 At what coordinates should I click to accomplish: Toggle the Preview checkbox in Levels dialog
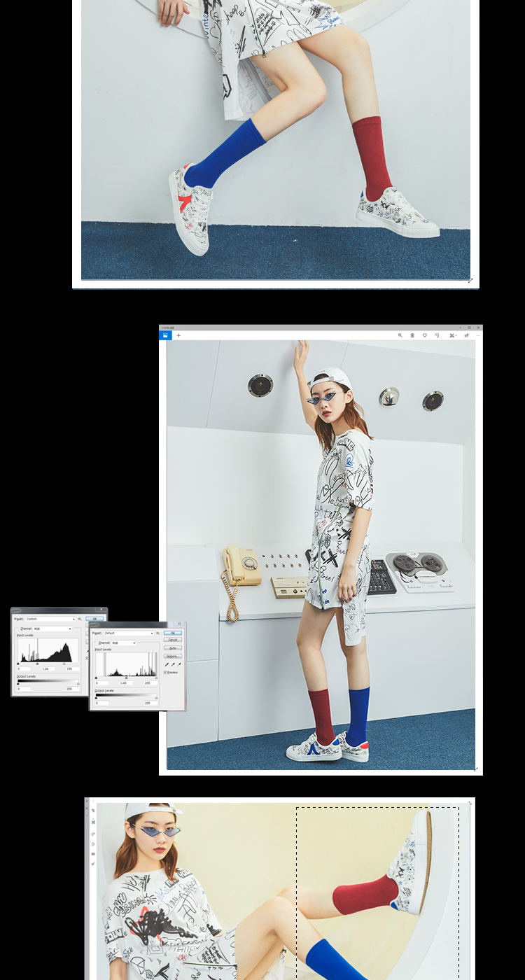pos(166,672)
